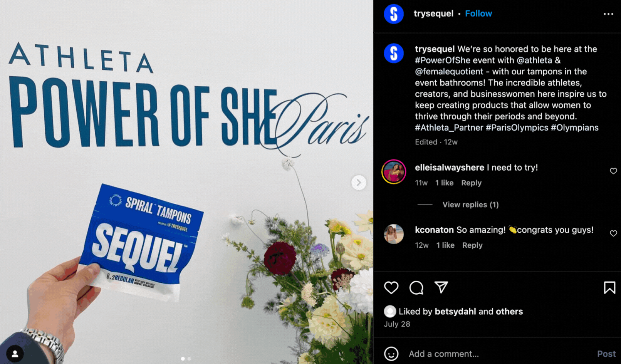Follow the trysequel account
The image size is (621, 364).
point(478,13)
